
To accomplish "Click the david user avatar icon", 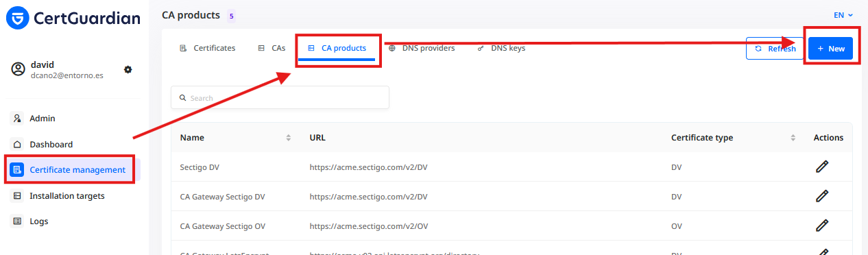I will (x=19, y=69).
